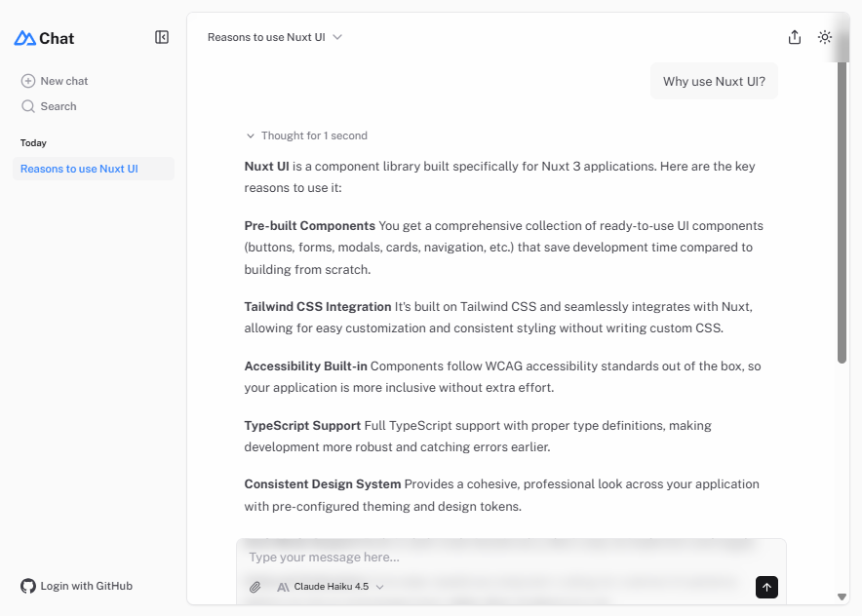Click the 'TypeScript Support' heading text

(x=302, y=425)
